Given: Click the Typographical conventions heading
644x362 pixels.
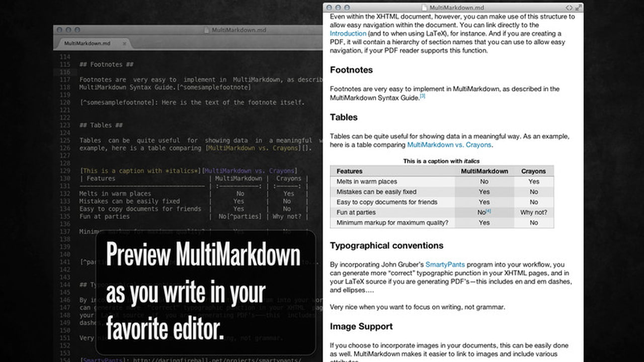Looking at the screenshot, I should tap(386, 245).
